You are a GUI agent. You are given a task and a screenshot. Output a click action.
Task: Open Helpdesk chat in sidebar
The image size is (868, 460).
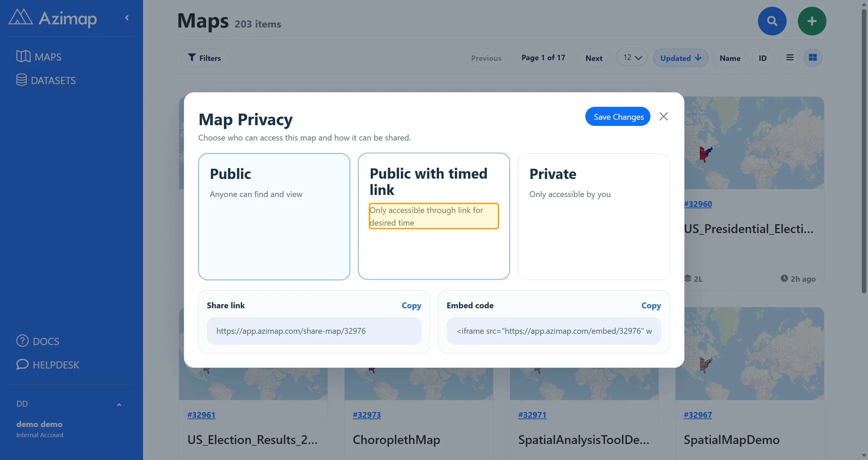click(x=48, y=365)
